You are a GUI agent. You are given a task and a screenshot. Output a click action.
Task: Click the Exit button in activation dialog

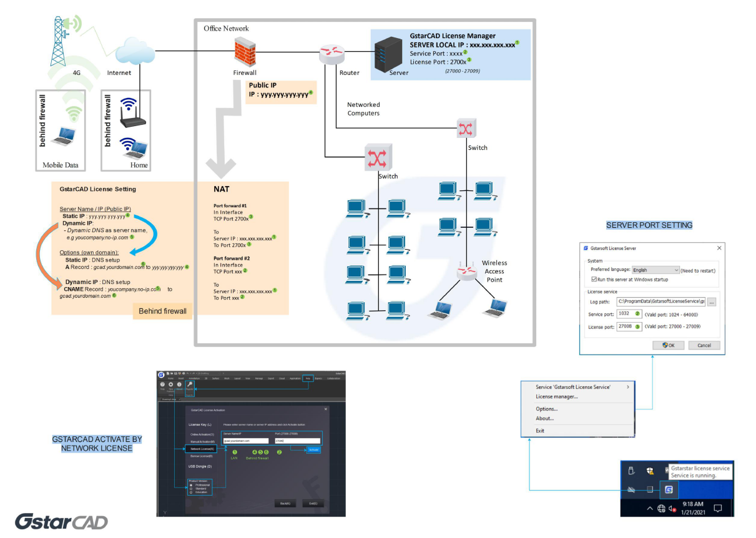click(x=313, y=503)
